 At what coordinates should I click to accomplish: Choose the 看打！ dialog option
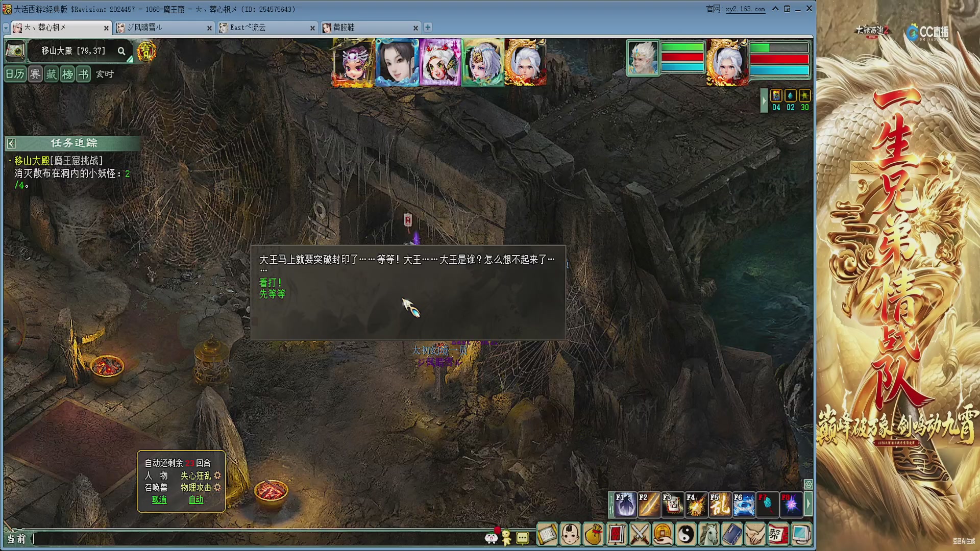coord(271,282)
